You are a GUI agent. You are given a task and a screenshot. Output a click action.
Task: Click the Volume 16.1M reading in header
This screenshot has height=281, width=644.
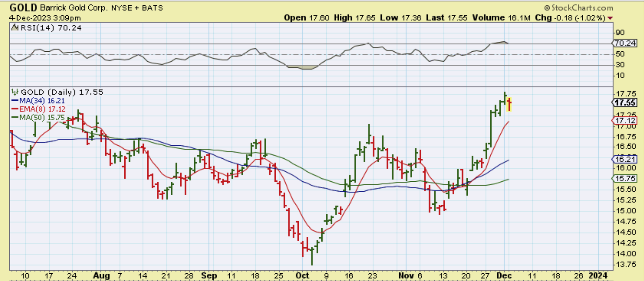point(501,18)
